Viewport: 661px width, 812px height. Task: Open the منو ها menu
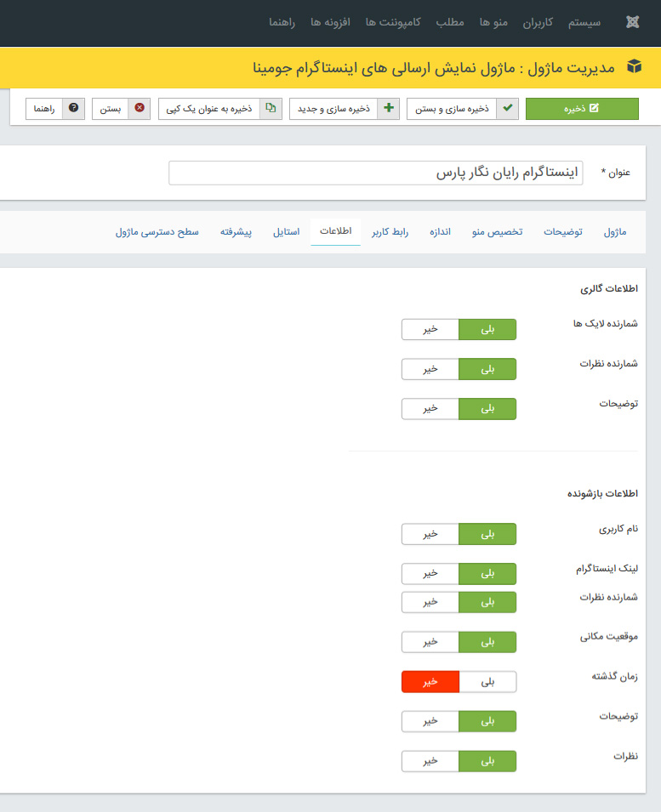coord(493,23)
